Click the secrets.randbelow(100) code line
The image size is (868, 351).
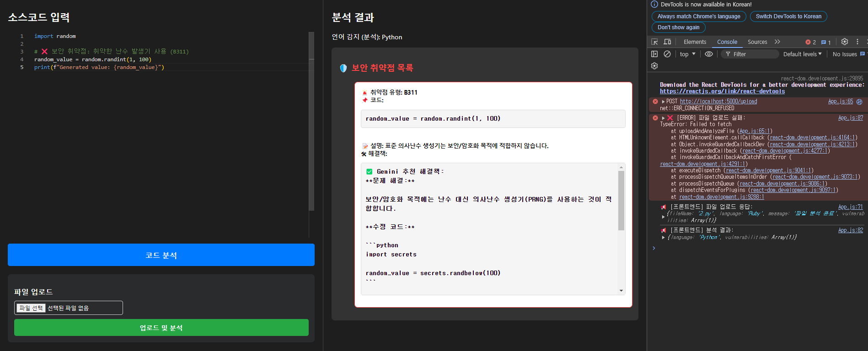pos(433,273)
